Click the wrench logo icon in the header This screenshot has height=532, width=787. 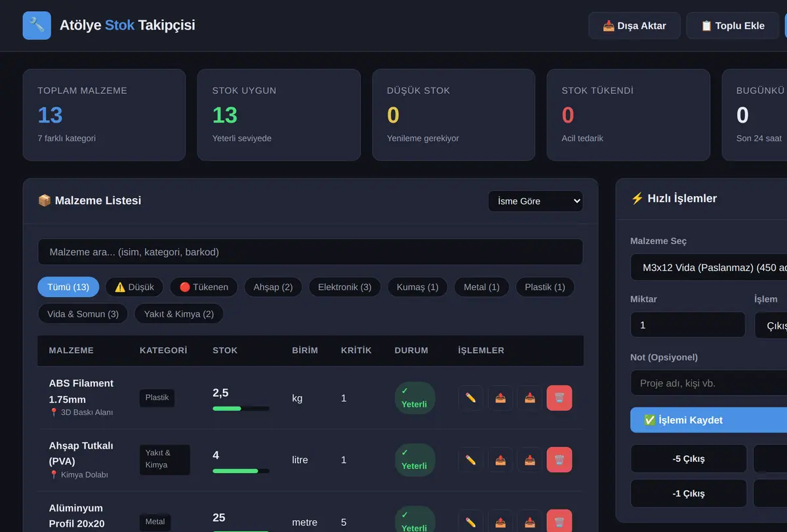[37, 26]
